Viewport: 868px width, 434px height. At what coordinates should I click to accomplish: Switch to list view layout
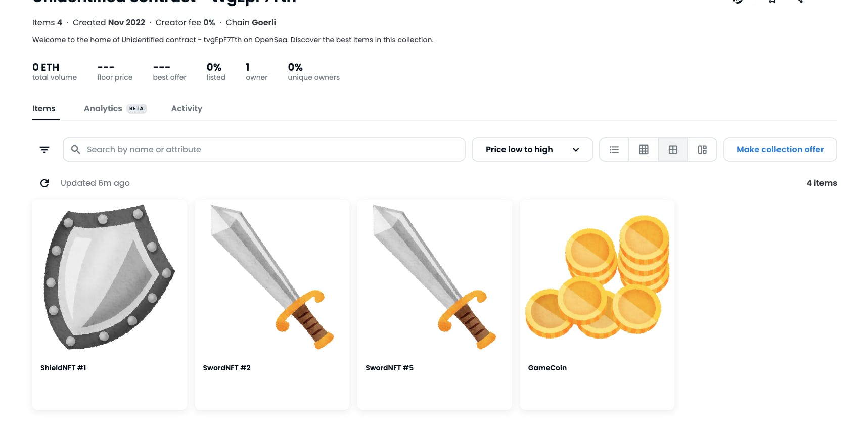[614, 150]
